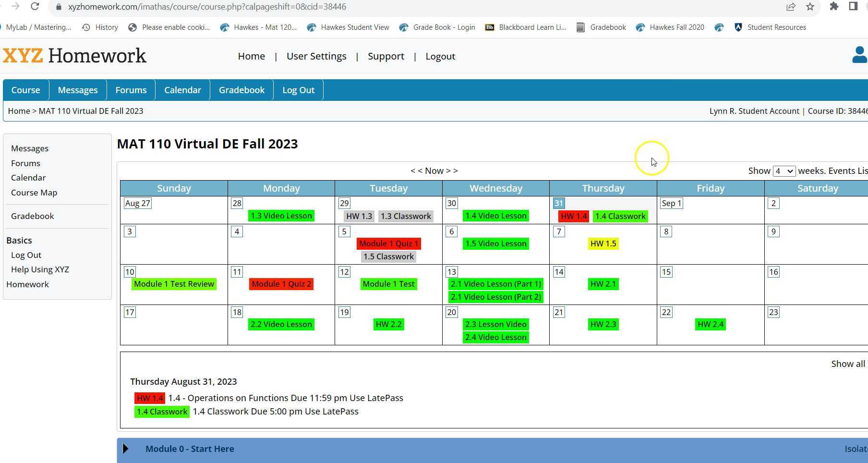Open the weeks count dropdown
This screenshot has height=463, width=868.
784,171
